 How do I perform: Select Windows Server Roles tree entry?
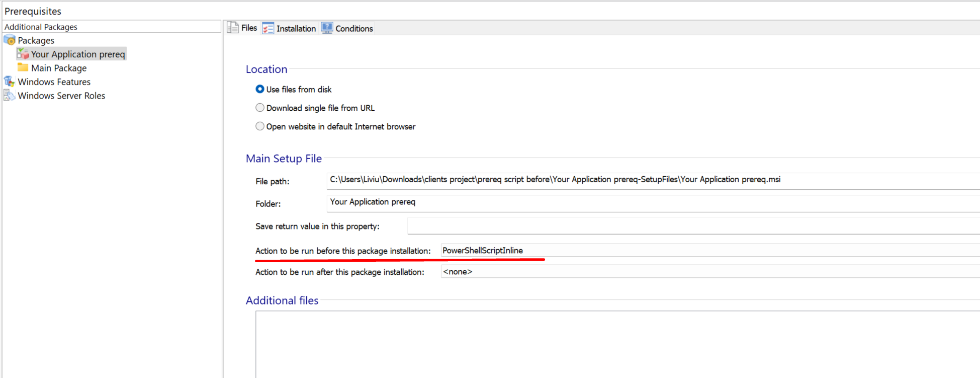[61, 96]
